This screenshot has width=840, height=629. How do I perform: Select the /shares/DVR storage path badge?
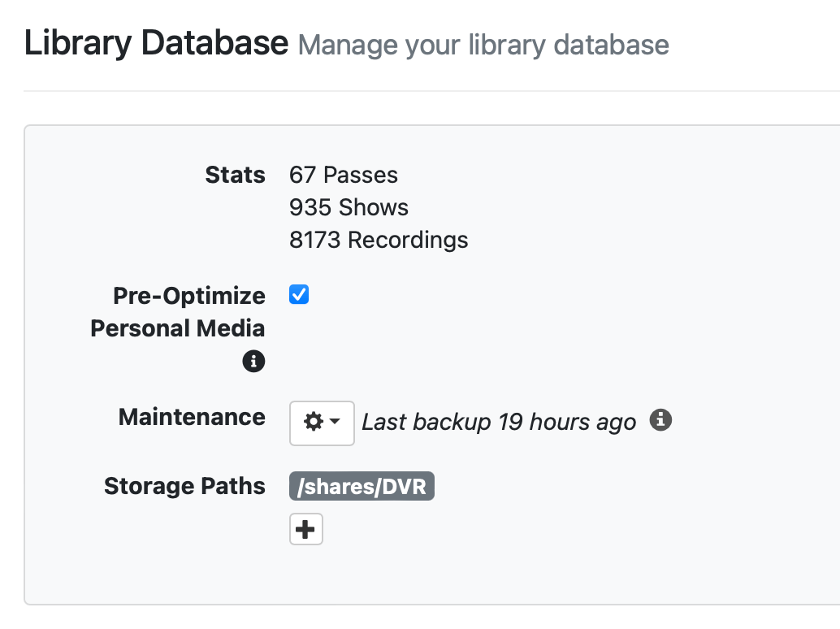click(362, 487)
